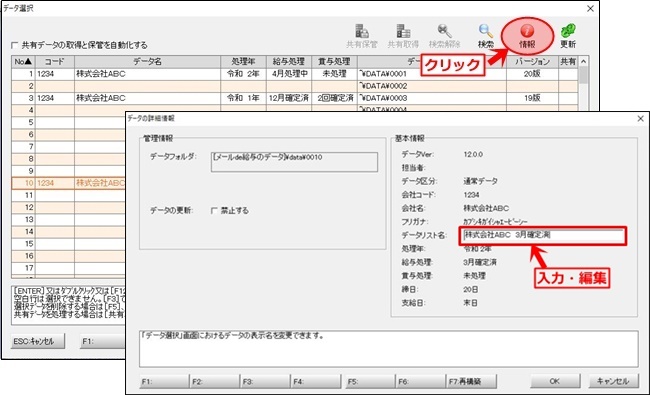
Task: Click ¥DATA¥0002 path cell
Action: 432,86
